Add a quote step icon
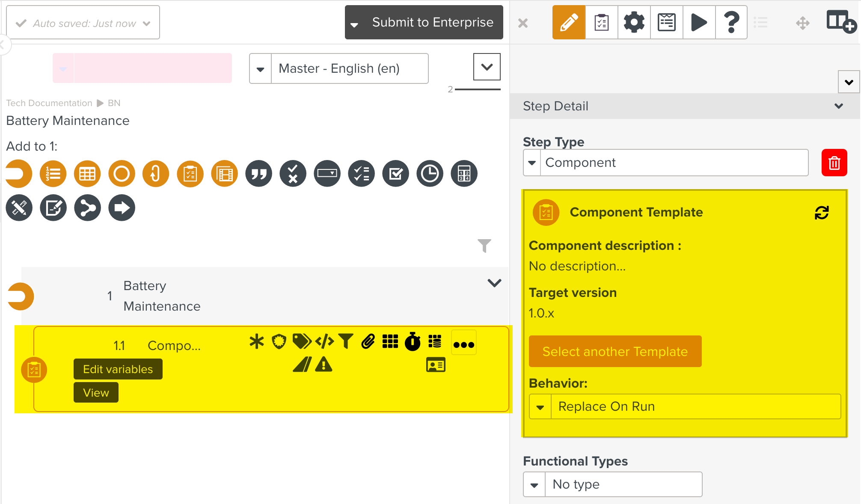This screenshot has height=504, width=861. click(258, 174)
